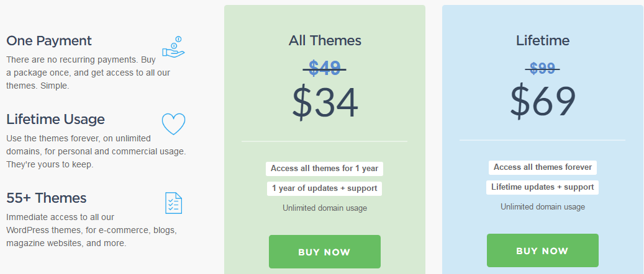This screenshot has height=274, width=644.
Task: Click the Lifetime plan title
Action: [x=543, y=41]
